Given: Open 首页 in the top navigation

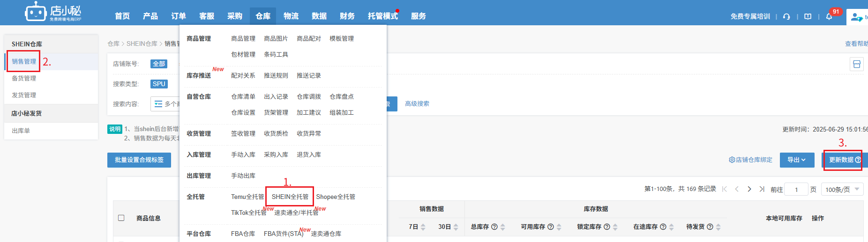Looking at the screenshot, I should tap(122, 16).
